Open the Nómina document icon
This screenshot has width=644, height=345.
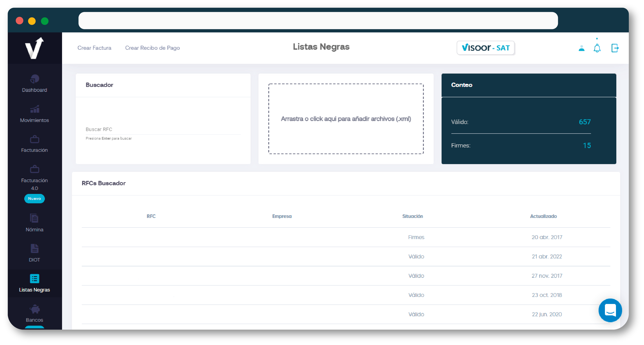click(x=35, y=218)
